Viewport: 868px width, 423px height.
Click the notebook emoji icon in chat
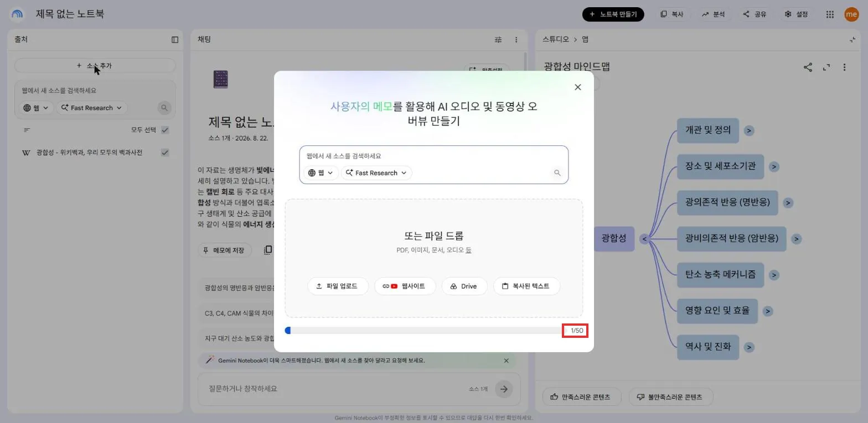(x=220, y=79)
